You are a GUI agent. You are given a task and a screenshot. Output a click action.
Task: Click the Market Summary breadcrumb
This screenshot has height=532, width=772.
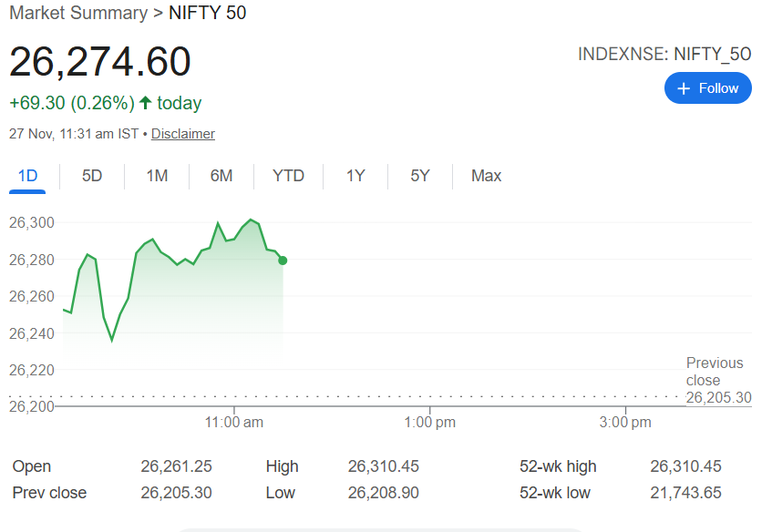77,13
